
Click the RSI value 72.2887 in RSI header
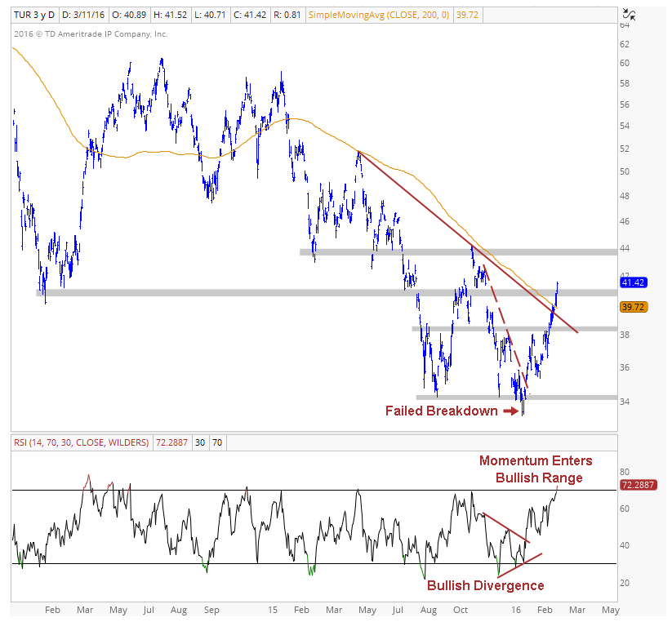point(171,442)
